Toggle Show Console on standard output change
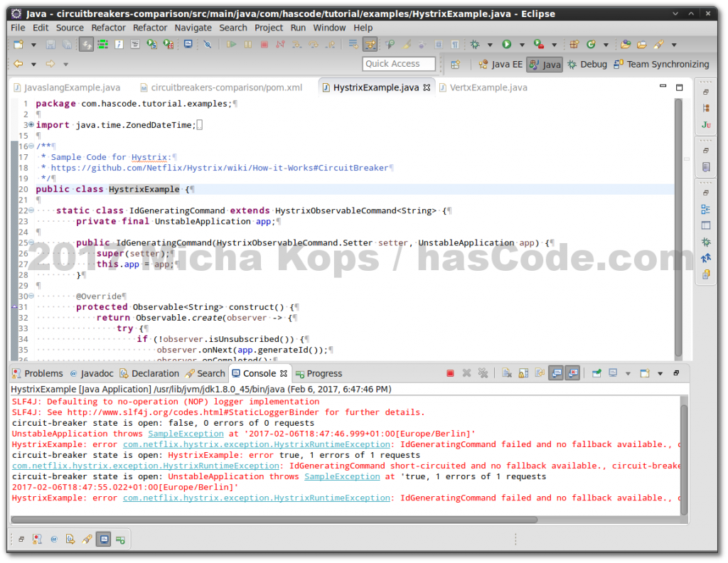Screen dimensions: 728x563 [x=556, y=373]
